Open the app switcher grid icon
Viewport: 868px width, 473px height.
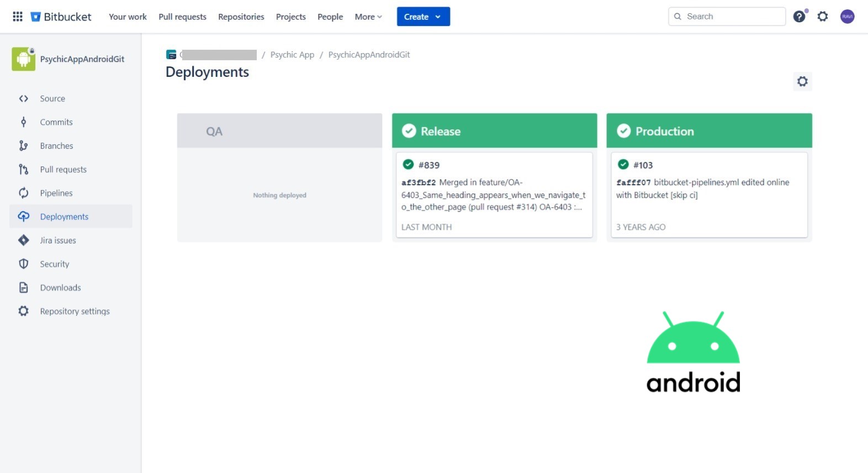pyautogui.click(x=18, y=17)
